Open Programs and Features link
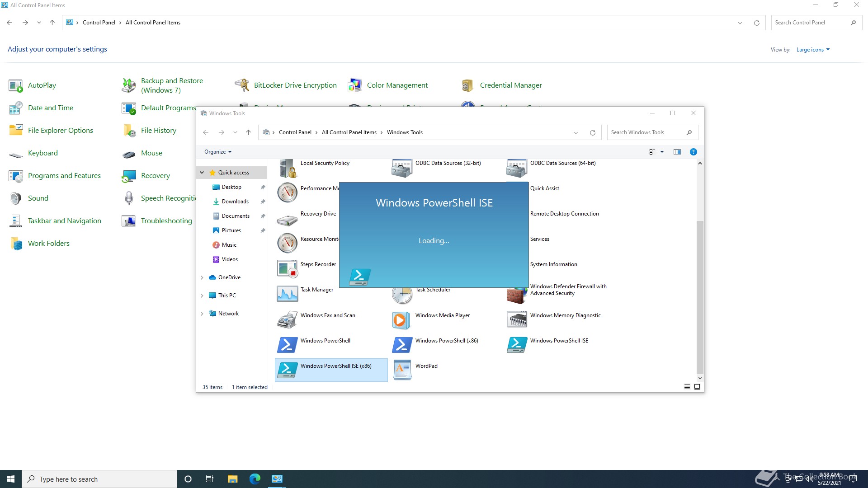868x488 pixels. pos(64,176)
